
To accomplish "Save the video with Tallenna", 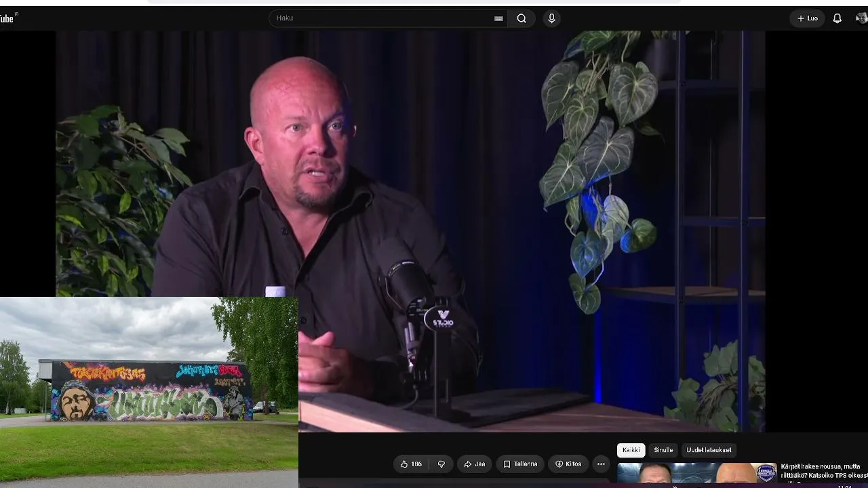I will 520,464.
